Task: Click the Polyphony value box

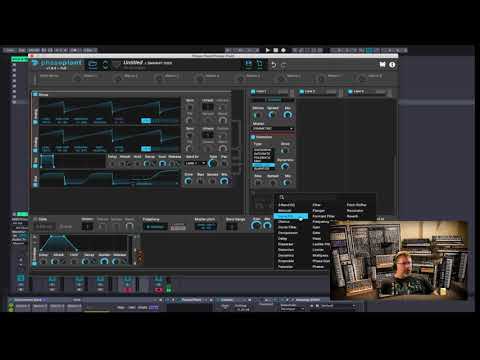Action: pos(155,227)
